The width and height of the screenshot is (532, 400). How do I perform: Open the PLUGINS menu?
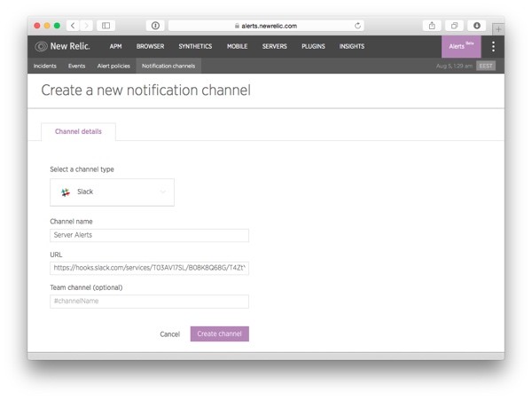[x=313, y=46]
